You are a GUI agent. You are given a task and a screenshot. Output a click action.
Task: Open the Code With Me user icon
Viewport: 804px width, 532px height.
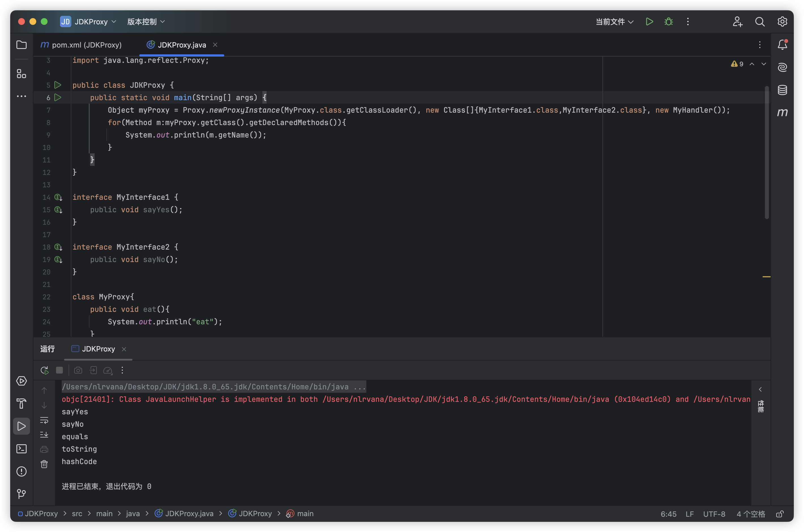tap(737, 22)
